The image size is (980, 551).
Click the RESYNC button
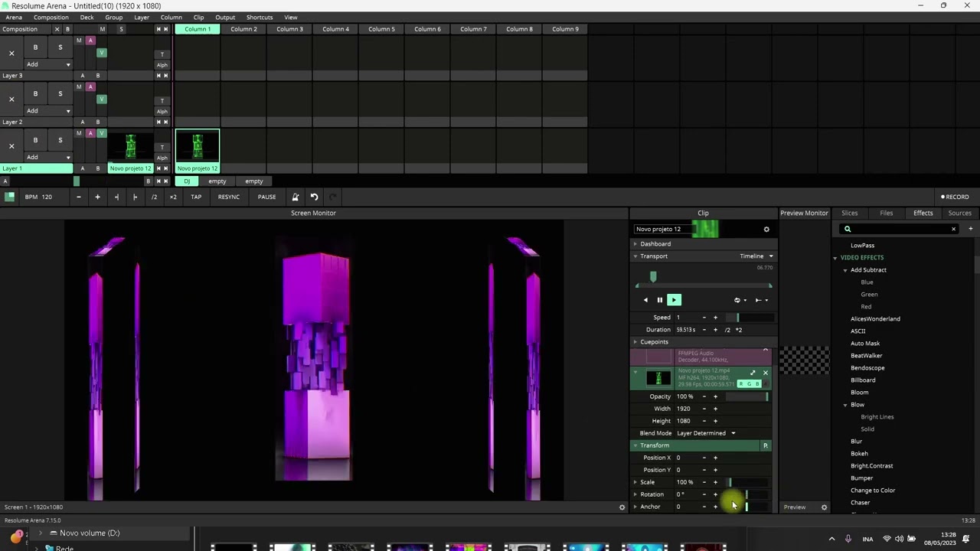pyautogui.click(x=229, y=197)
